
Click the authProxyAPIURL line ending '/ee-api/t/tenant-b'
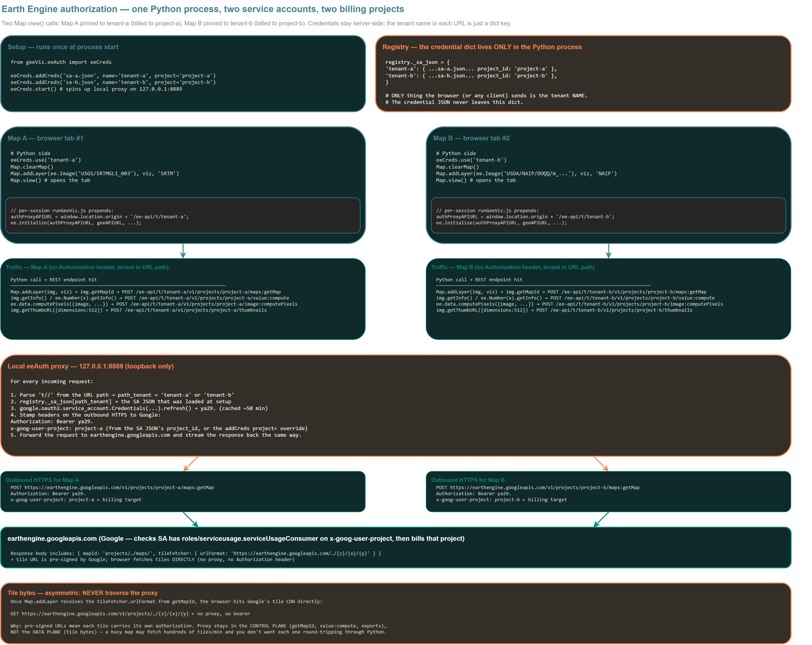[525, 217]
